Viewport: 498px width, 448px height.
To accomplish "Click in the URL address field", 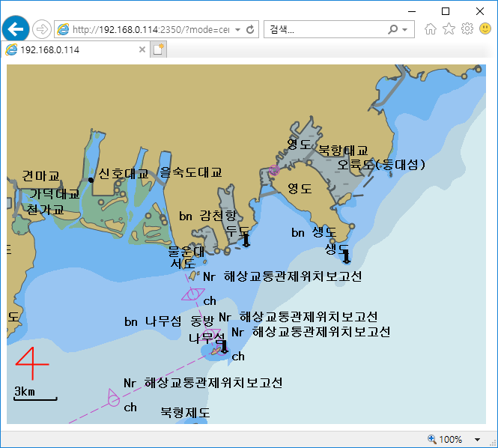I will (x=150, y=30).
